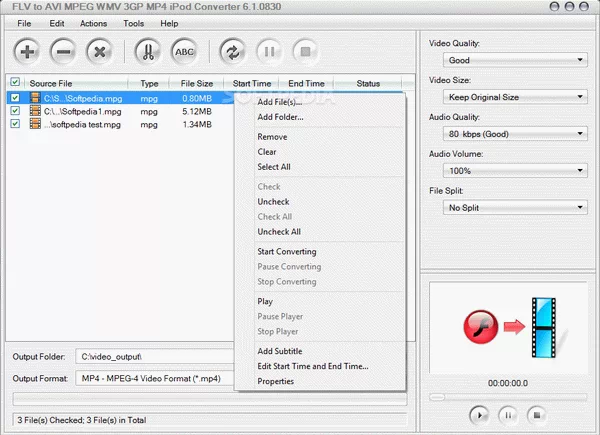The image size is (600, 435).
Task: Open the Tools menu
Action: click(134, 24)
